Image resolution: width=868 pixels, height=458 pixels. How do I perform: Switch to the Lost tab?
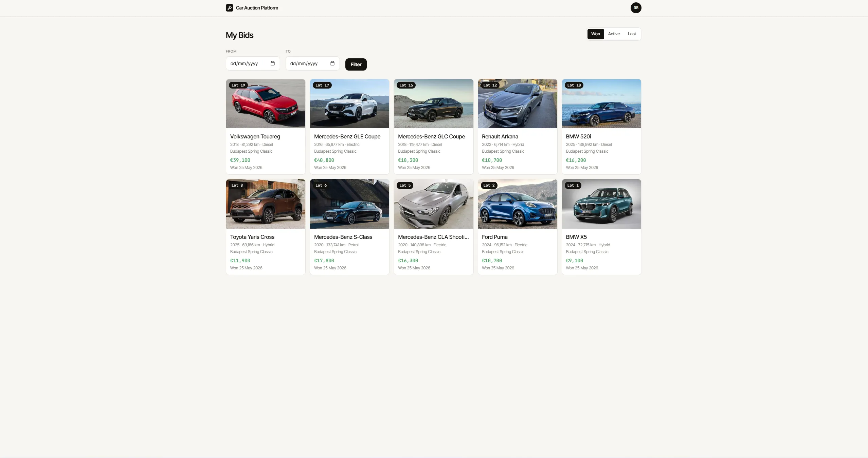[632, 34]
